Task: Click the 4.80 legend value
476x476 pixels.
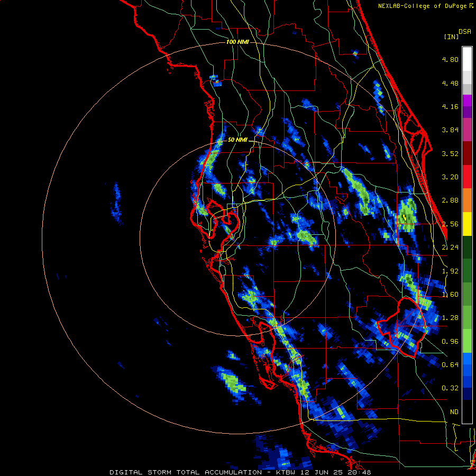Action: (x=450, y=59)
